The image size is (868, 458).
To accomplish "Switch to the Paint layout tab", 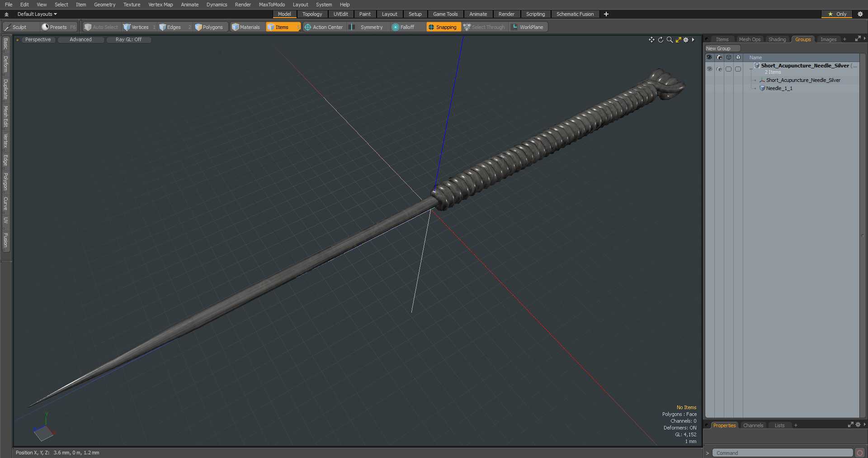I will (x=365, y=14).
